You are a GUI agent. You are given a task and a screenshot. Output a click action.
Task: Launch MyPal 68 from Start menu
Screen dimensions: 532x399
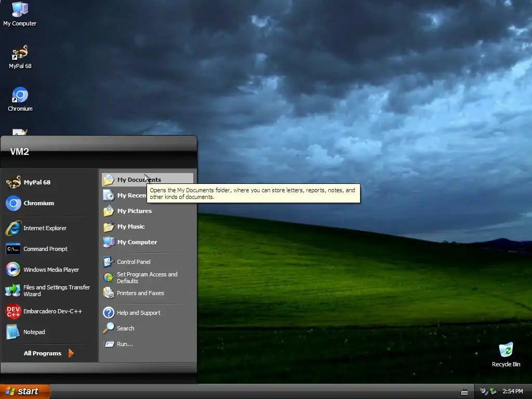[x=49, y=182]
